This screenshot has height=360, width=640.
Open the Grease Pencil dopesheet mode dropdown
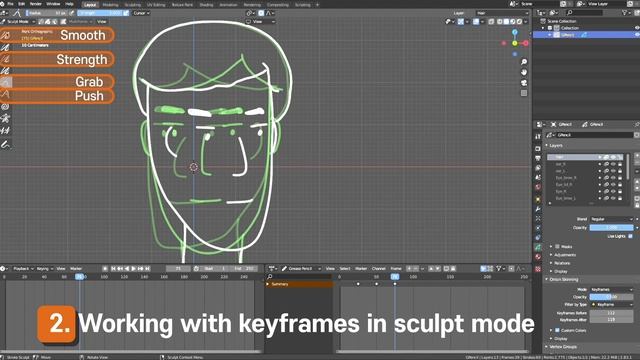[x=301, y=269]
